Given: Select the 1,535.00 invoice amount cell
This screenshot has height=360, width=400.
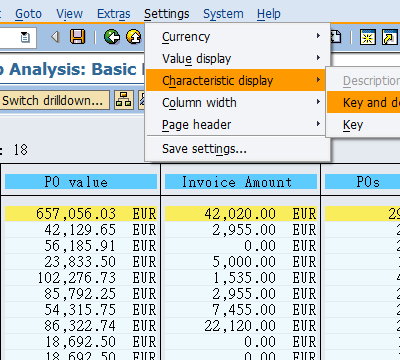Looking at the screenshot, I should 241,278.
